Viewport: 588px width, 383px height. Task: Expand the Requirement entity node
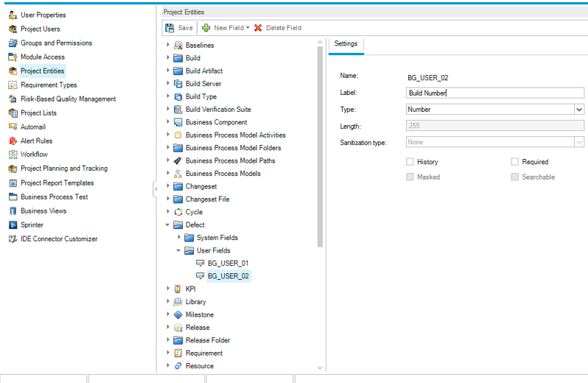[x=168, y=353]
